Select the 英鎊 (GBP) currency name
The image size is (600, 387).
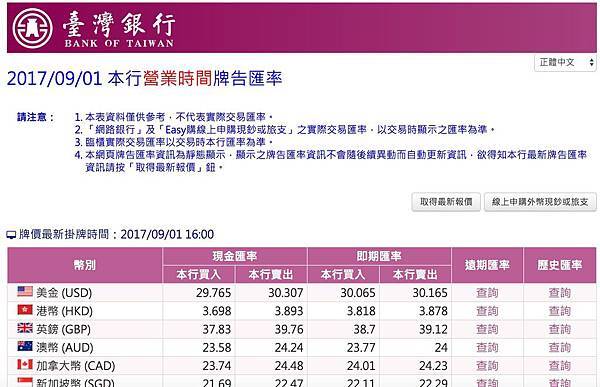pyautogui.click(x=64, y=329)
